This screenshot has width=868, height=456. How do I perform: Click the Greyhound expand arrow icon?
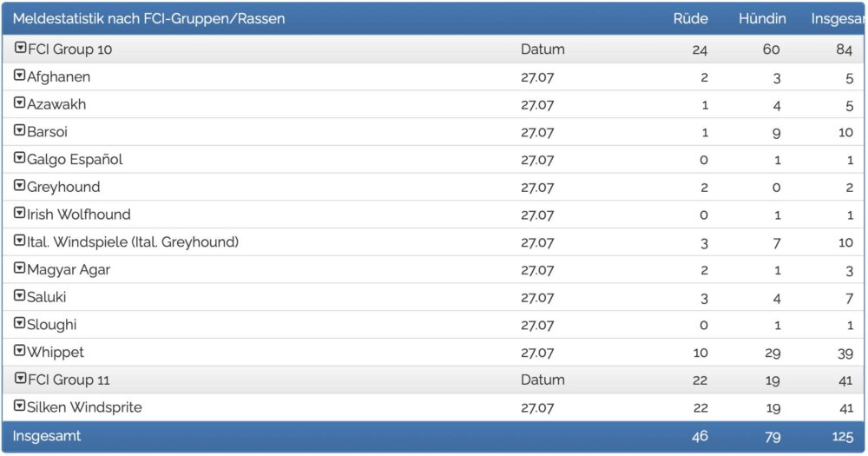(x=19, y=185)
